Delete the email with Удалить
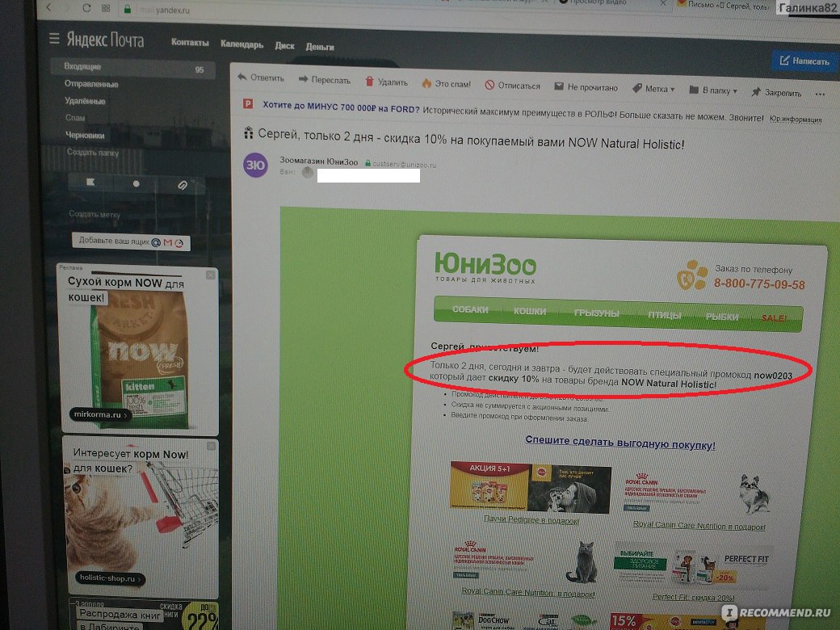The image size is (840, 630). click(x=386, y=82)
